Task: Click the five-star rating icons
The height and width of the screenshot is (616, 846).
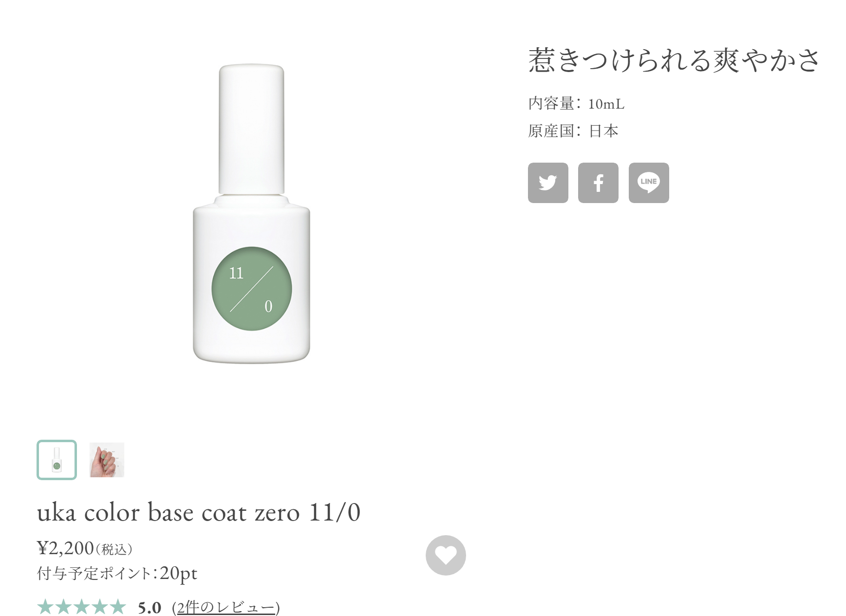Action: [81, 607]
